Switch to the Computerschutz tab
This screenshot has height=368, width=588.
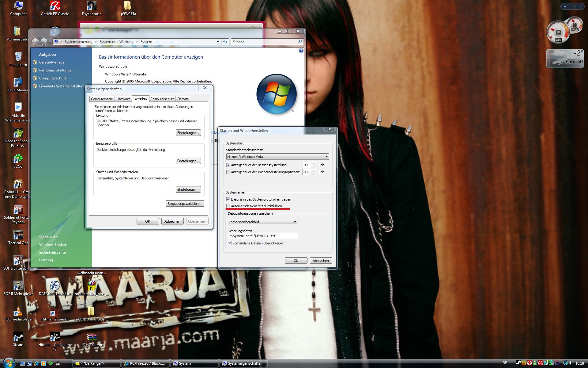(162, 99)
